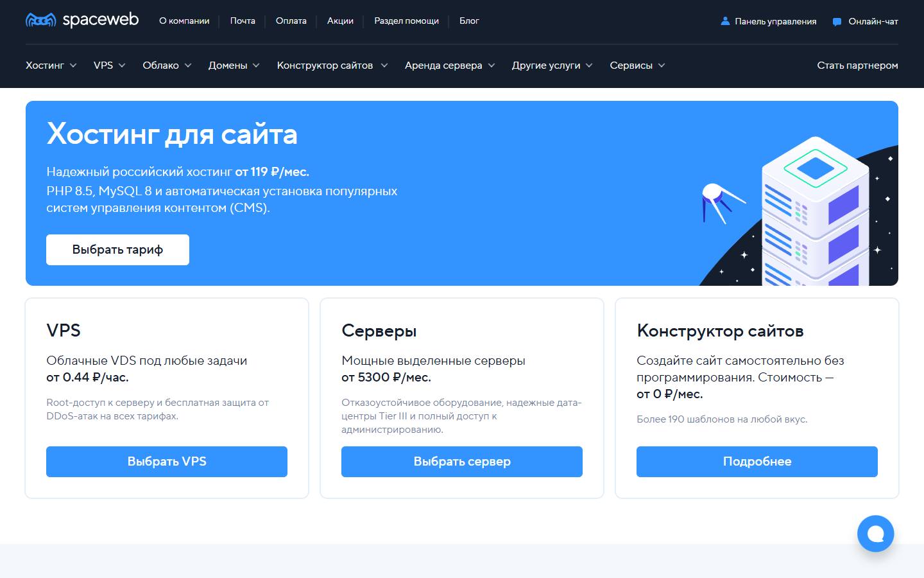This screenshot has height=578, width=924.
Task: Click the text Более 190 шаблонов на любой вкус.
Action: 722,419
